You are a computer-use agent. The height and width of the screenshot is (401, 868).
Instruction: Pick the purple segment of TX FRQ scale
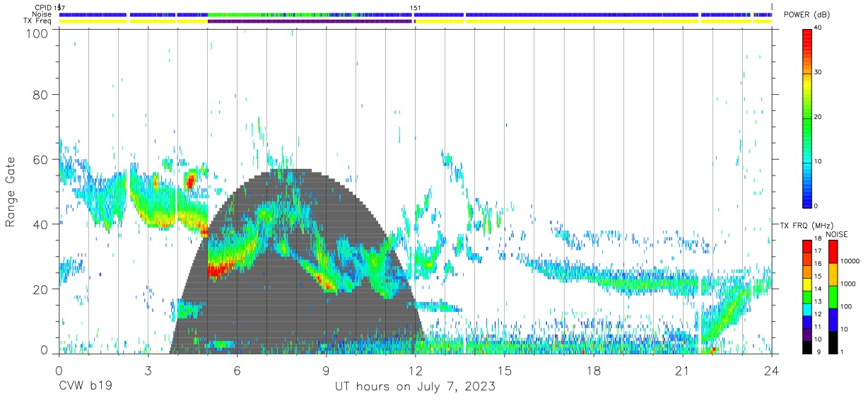(807, 335)
